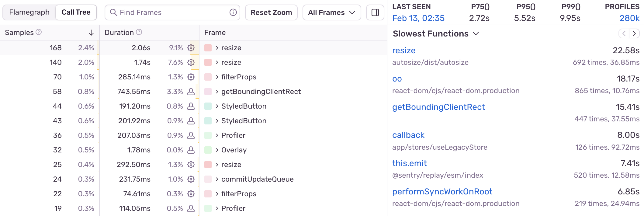
Task: Click the system frame gear icon on the first resize row
Action: coord(191,48)
